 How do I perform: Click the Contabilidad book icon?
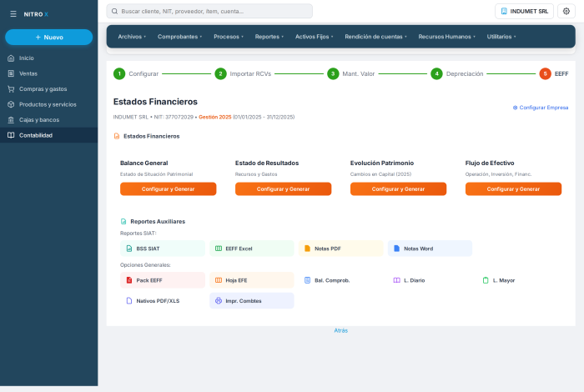[x=11, y=135]
